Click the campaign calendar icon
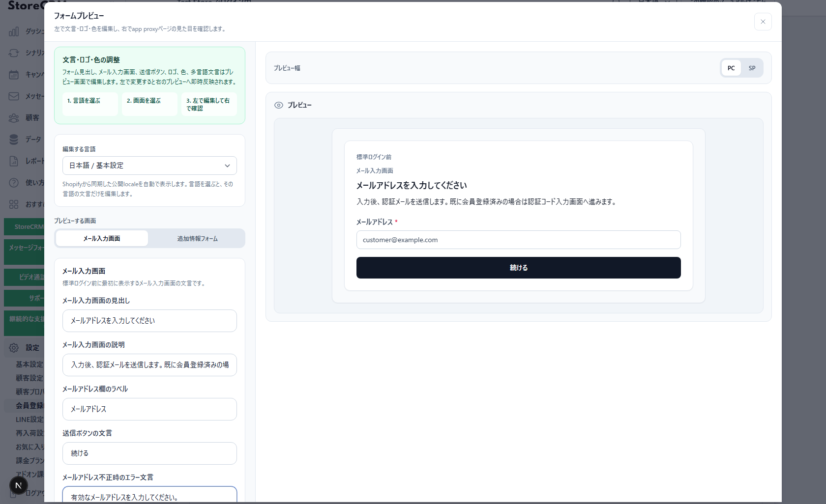 [x=14, y=75]
